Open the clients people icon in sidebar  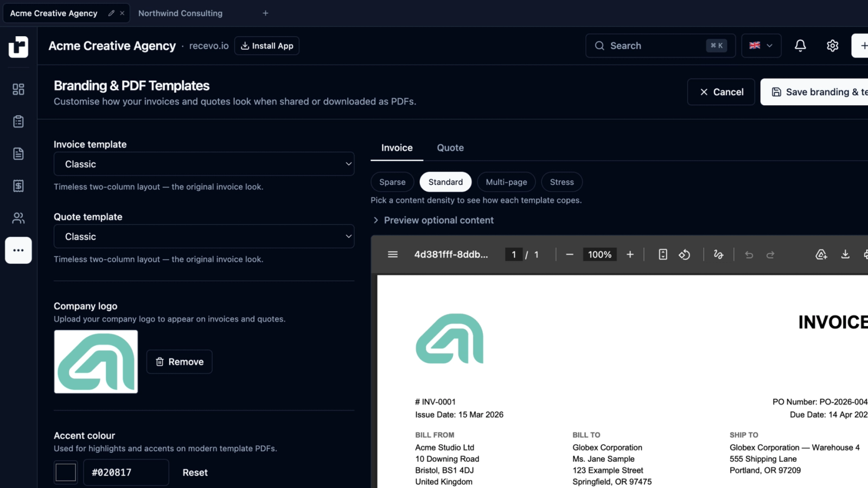tap(18, 218)
